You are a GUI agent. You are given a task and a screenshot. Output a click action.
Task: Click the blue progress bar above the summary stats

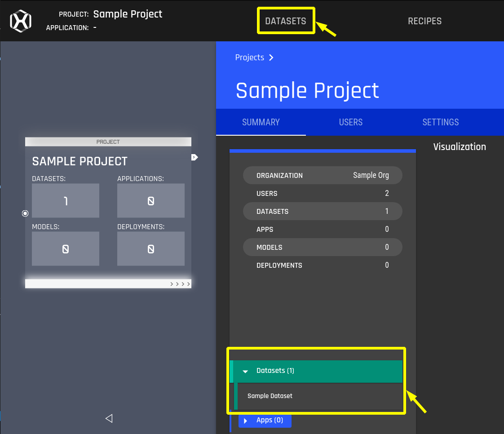click(323, 150)
